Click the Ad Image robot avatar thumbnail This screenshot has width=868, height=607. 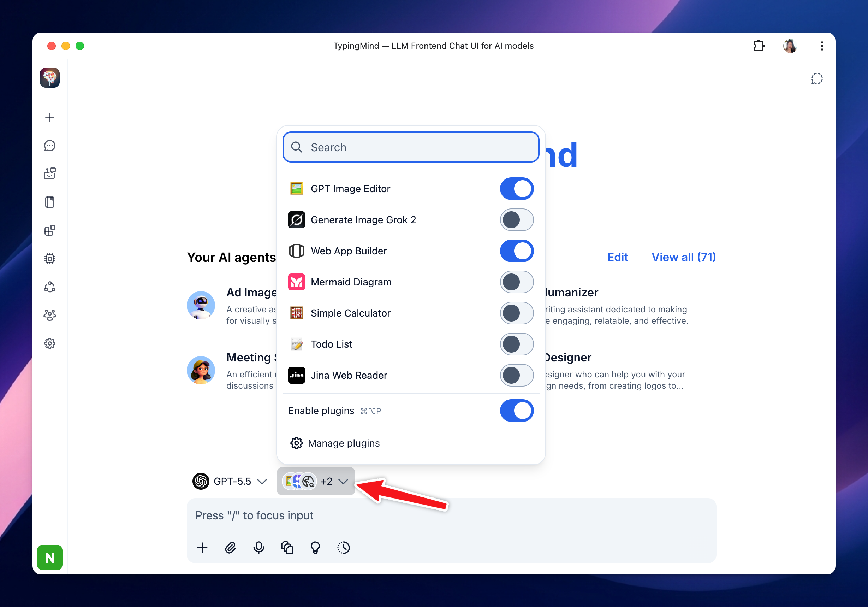tap(201, 305)
